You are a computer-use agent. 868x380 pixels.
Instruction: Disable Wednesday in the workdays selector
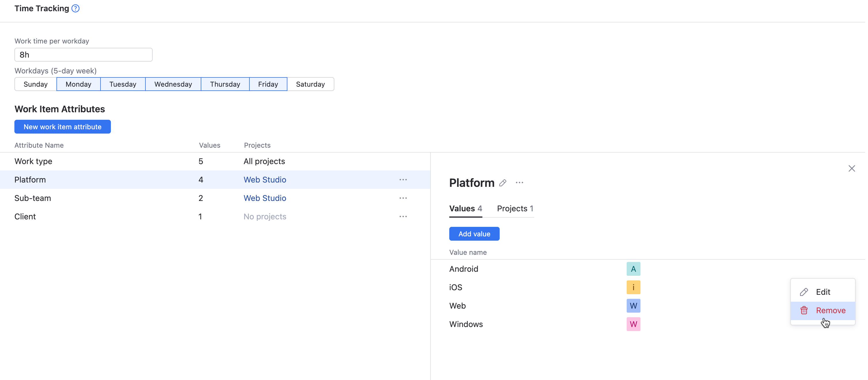click(x=173, y=84)
